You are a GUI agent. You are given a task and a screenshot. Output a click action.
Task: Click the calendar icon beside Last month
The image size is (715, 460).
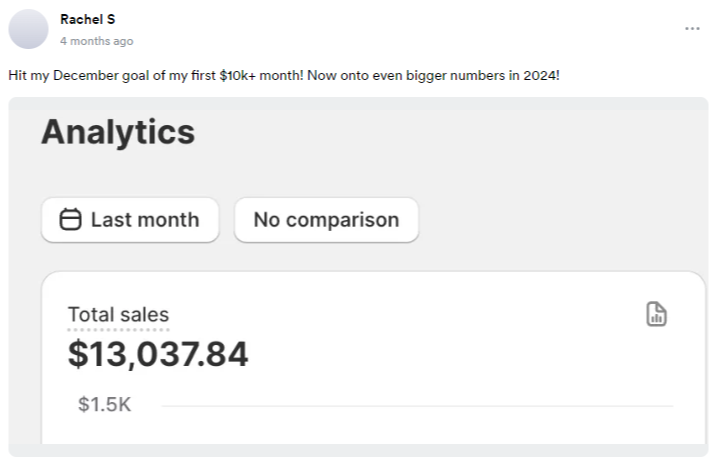coord(70,220)
